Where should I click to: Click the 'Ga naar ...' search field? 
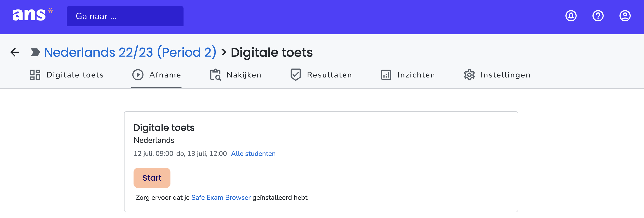click(125, 16)
